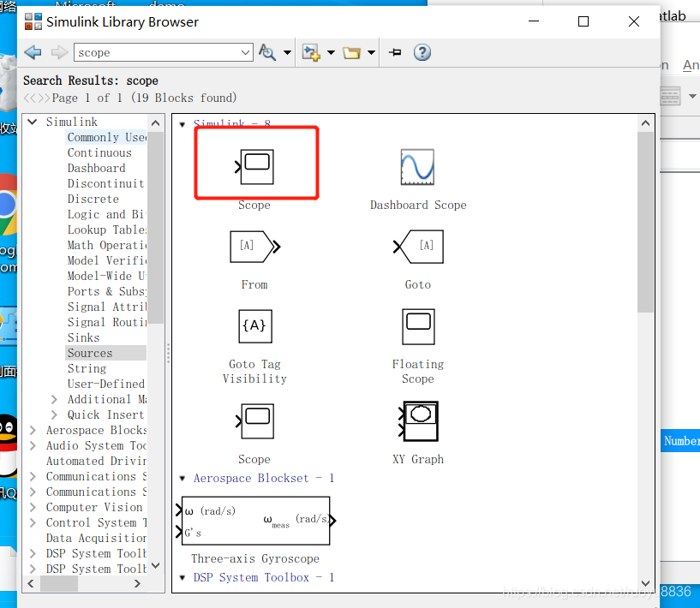This screenshot has width=700, height=608.
Task: Collapse the Aerospace Blockset results group
Action: pyautogui.click(x=182, y=479)
